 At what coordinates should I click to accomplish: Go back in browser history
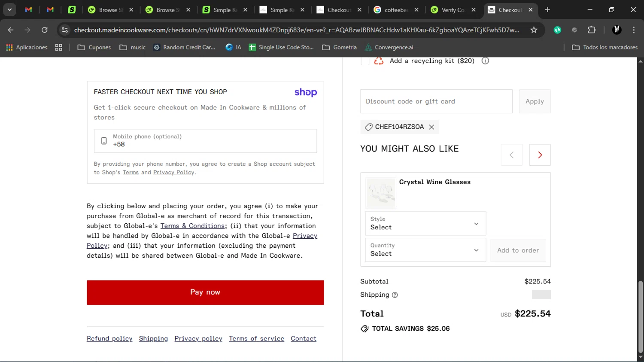pos(11,30)
